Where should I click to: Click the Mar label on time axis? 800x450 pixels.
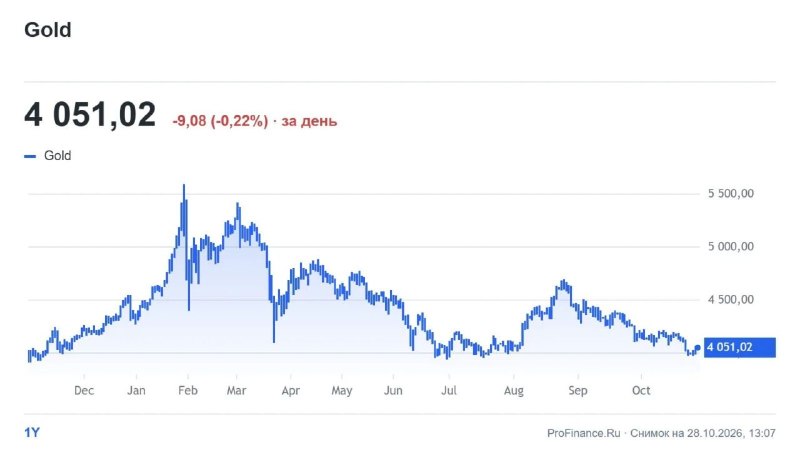pos(236,390)
